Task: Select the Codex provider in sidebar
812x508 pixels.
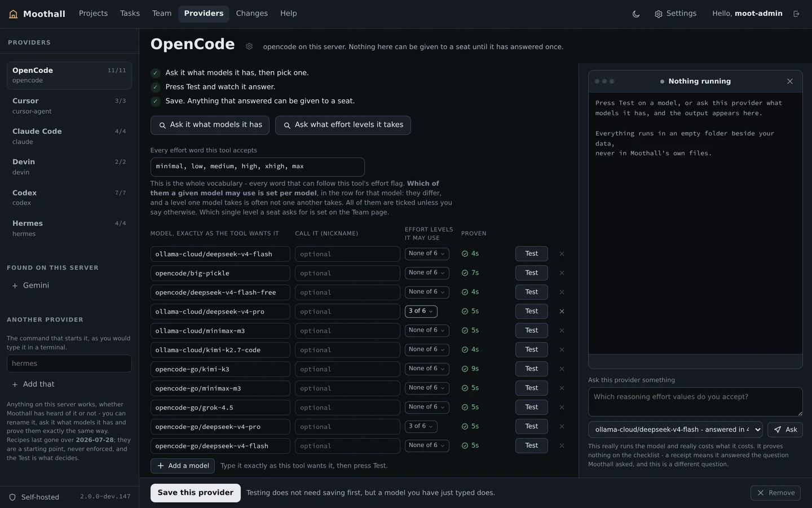Action: point(69,198)
